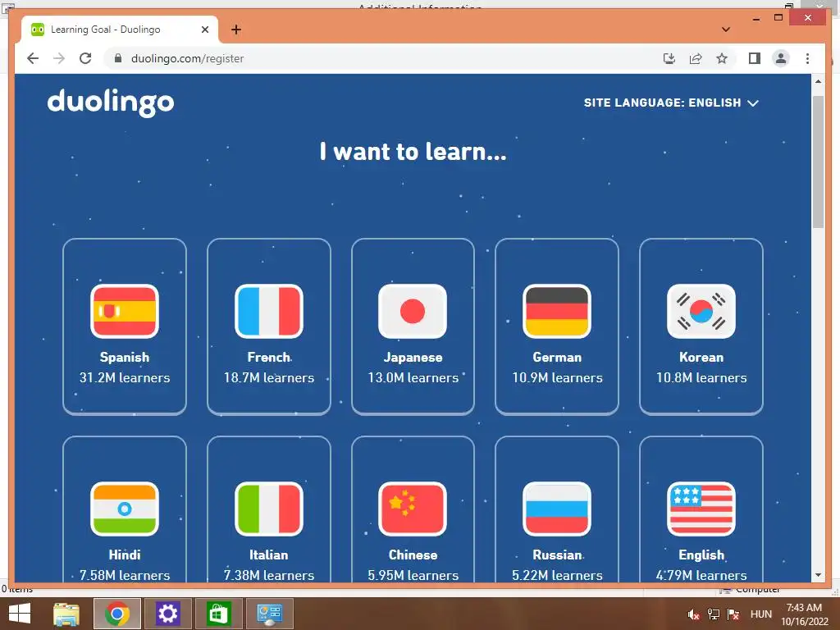The image size is (840, 630).
Task: Choose the English US flag icon
Action: point(701,509)
